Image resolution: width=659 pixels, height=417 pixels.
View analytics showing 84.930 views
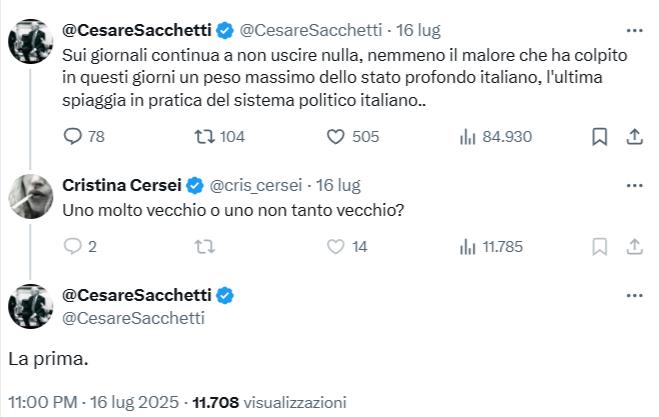496,137
